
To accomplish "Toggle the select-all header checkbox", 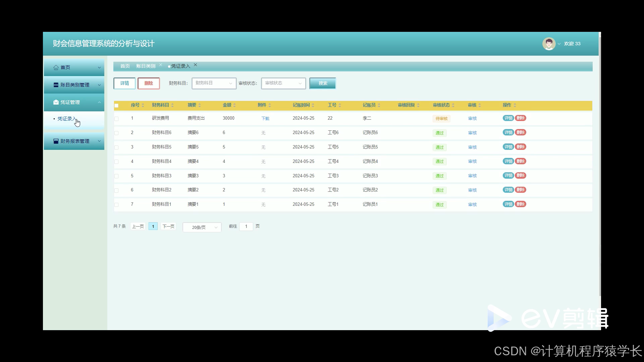I will tap(116, 106).
